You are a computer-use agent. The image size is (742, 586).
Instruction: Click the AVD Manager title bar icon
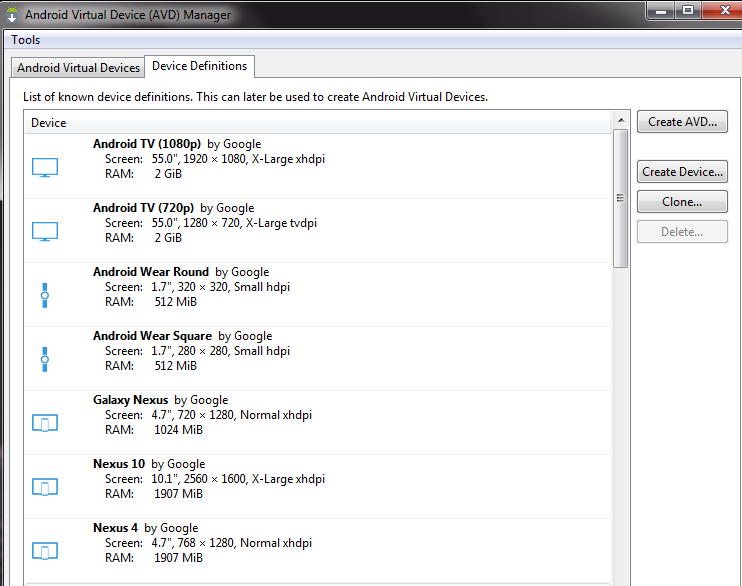coord(11,15)
